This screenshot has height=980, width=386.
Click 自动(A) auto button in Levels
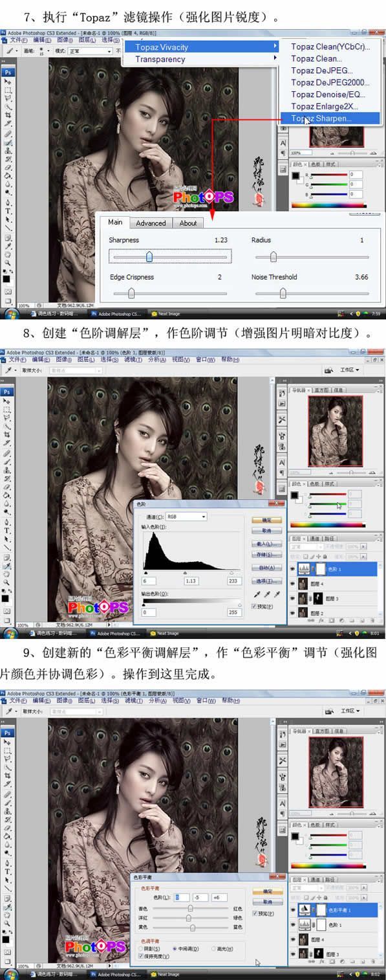point(266,568)
